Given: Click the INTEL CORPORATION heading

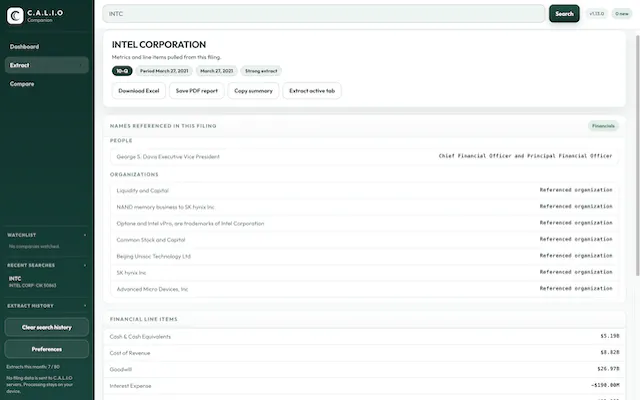Looking at the screenshot, I should [x=159, y=44].
